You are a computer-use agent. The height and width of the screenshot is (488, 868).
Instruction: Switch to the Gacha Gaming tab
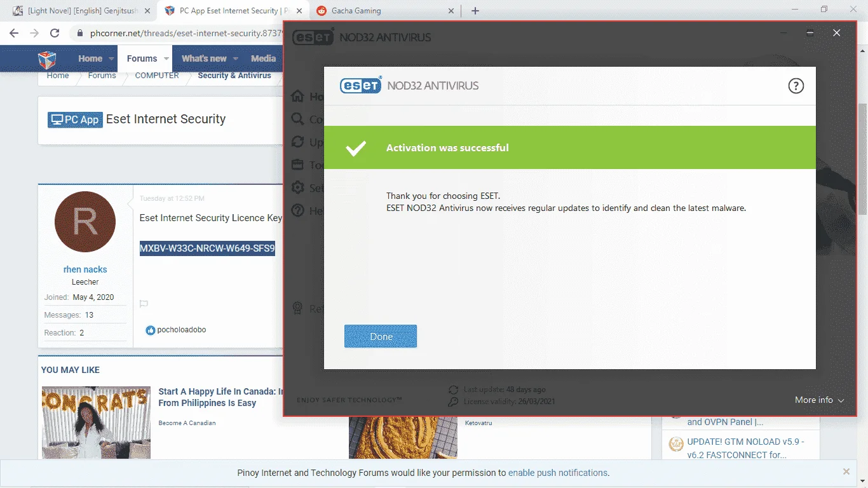[386, 11]
